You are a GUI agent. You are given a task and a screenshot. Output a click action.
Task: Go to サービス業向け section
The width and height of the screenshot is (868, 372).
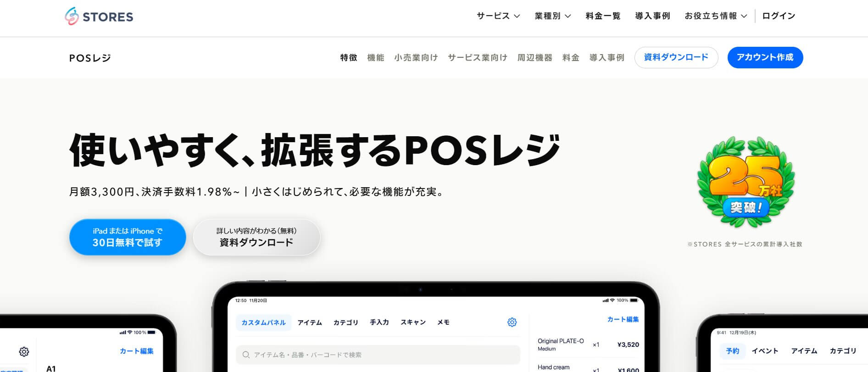(x=478, y=58)
